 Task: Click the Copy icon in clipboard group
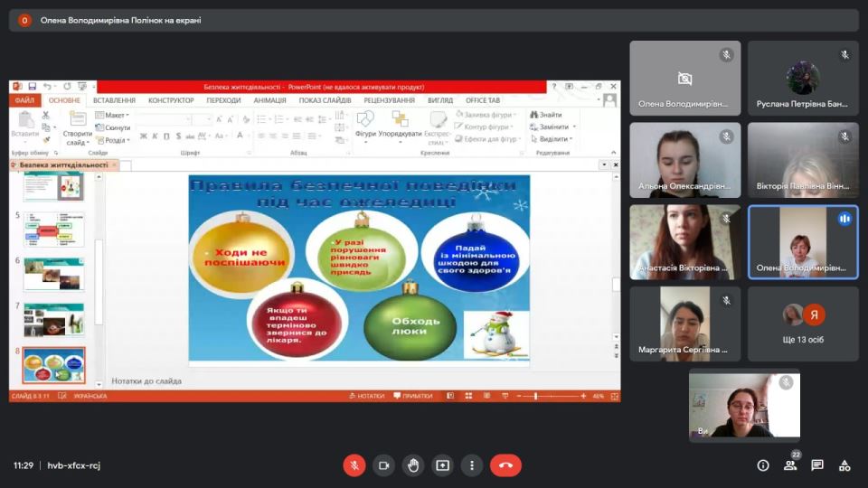pos(46,127)
